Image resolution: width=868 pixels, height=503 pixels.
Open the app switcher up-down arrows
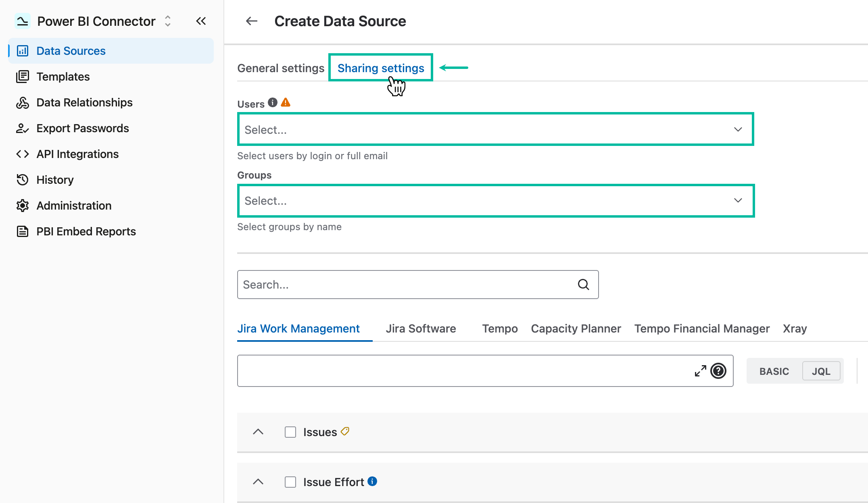pos(168,21)
